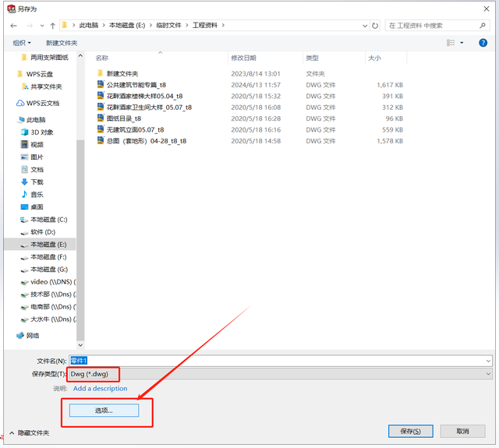Select WPS云盘 in the sidebar
This screenshot has width=499, height=448.
click(39, 74)
